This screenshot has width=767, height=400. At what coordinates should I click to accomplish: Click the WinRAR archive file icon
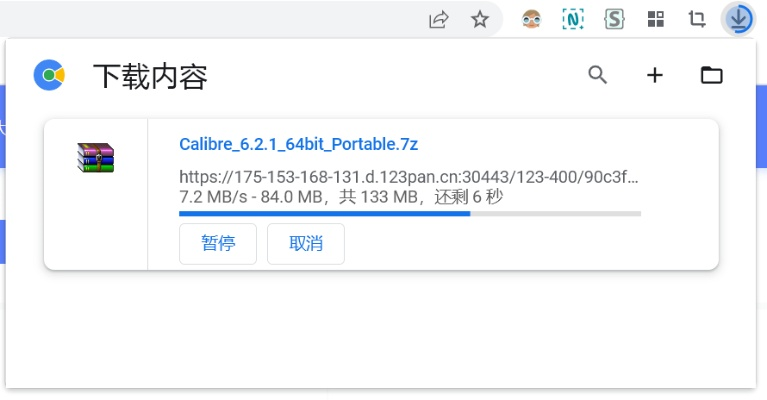coord(96,157)
